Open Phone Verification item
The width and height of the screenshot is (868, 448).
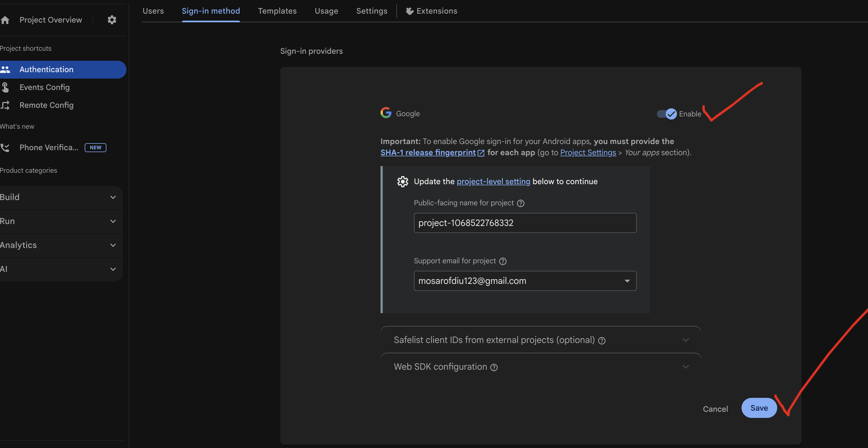tap(49, 148)
